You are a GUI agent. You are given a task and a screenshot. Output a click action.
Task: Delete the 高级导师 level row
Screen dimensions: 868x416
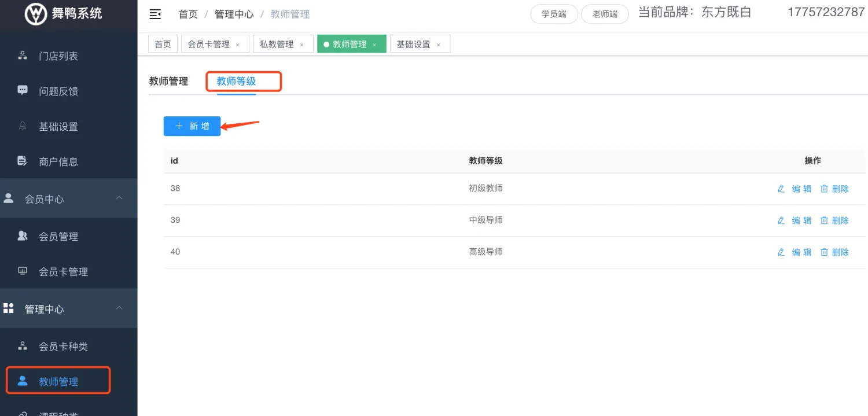834,252
